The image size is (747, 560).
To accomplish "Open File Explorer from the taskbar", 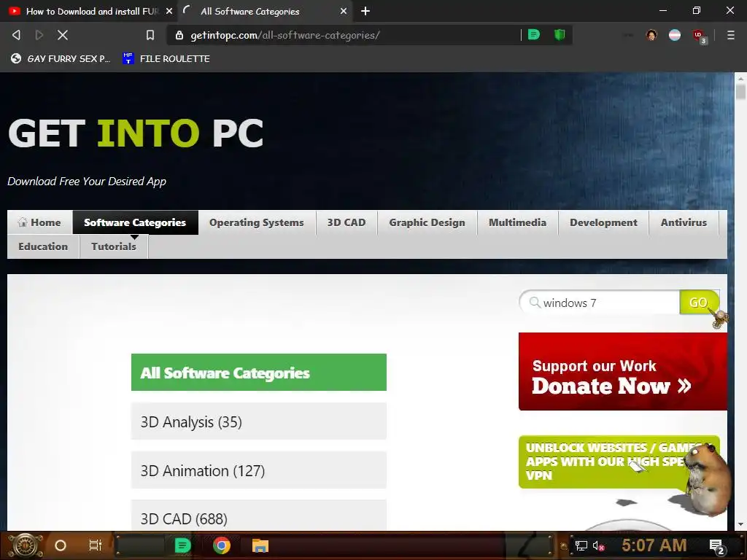I will point(260,545).
